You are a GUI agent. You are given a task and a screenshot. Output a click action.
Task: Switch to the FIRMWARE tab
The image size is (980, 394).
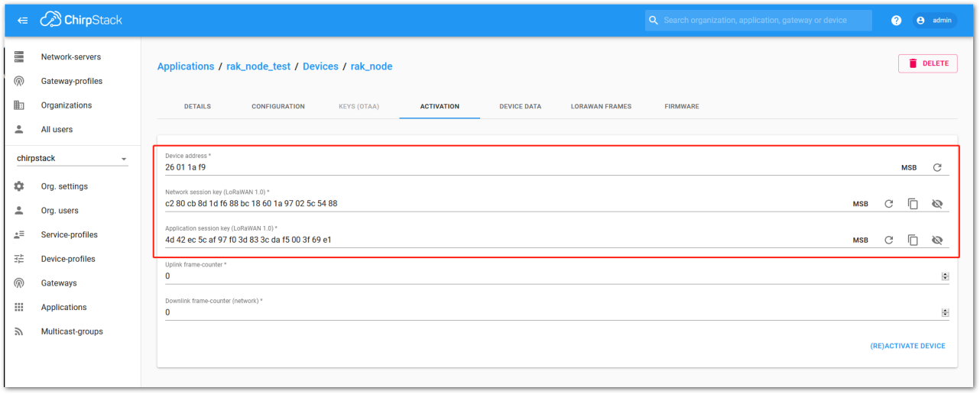[x=682, y=106]
